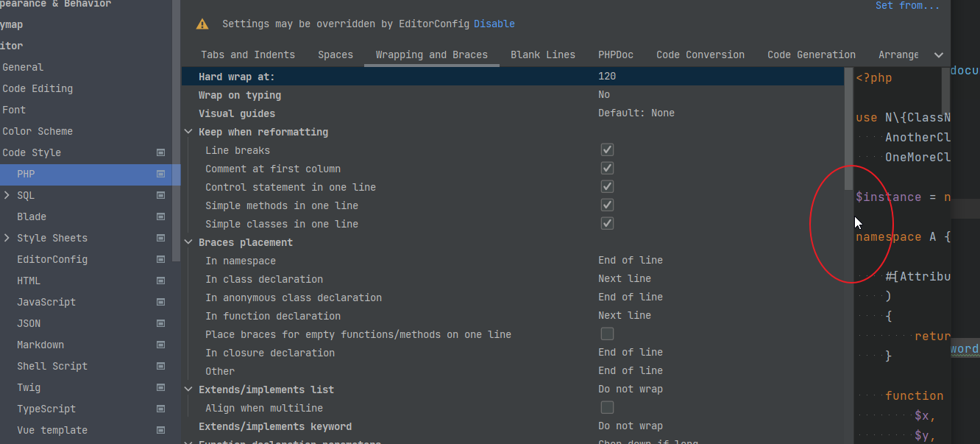Click the Set from... link

[908, 5]
